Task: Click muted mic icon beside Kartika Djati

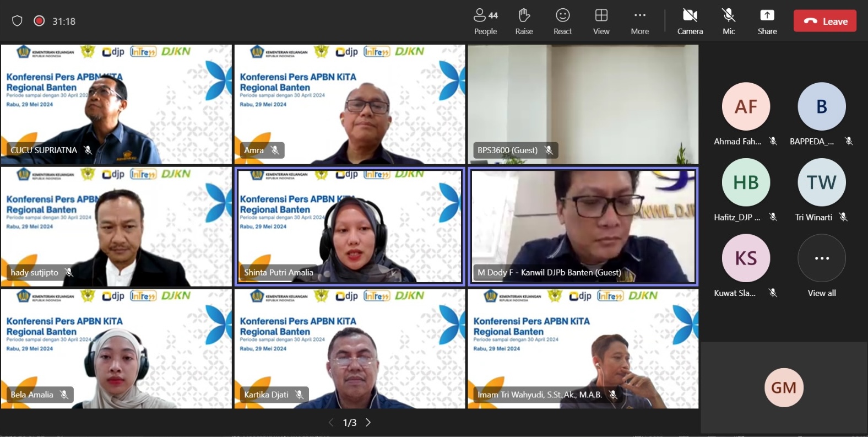Action: 299,395
